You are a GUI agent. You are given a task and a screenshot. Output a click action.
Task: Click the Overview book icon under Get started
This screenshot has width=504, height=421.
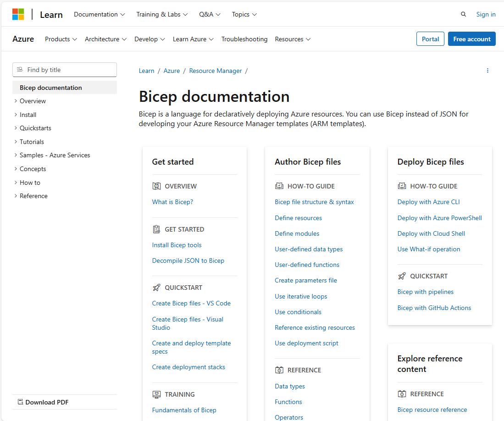[156, 186]
